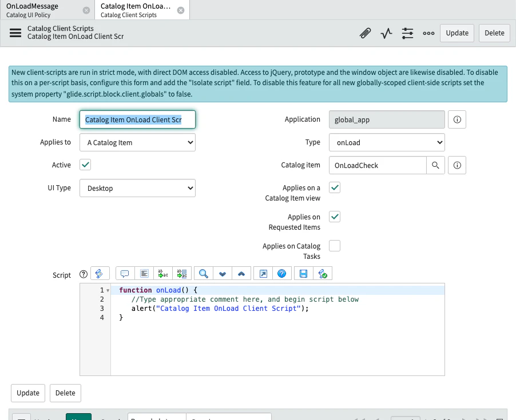Click the alert line in script
This screenshot has height=420, width=516.
(220, 308)
